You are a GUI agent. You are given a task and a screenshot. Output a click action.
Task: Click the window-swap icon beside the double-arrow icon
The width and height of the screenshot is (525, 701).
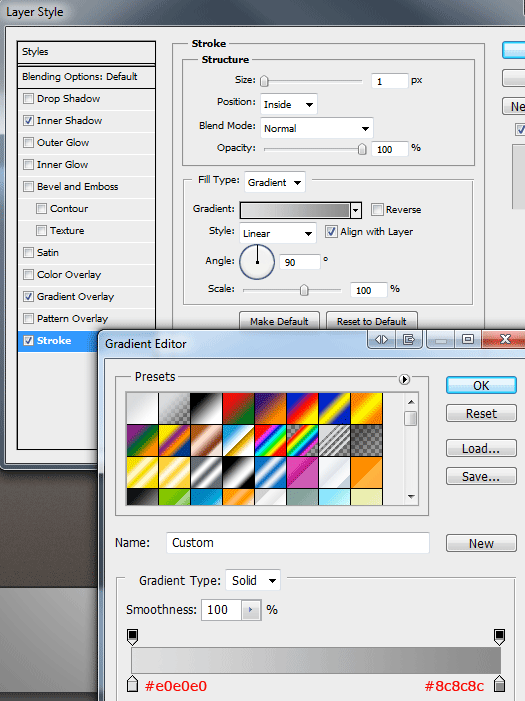pyautogui.click(x=409, y=340)
